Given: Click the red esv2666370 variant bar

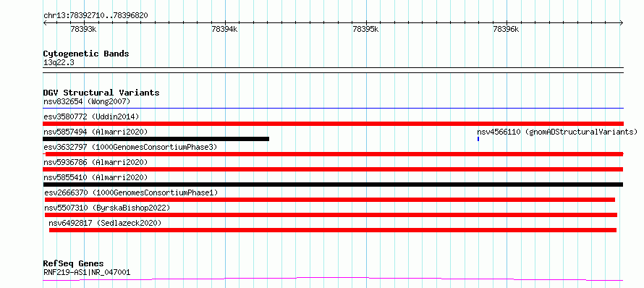Looking at the screenshot, I should (x=330, y=200).
